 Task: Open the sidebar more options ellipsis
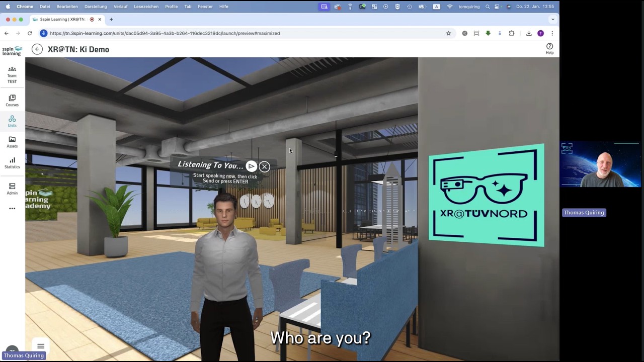tap(12, 208)
